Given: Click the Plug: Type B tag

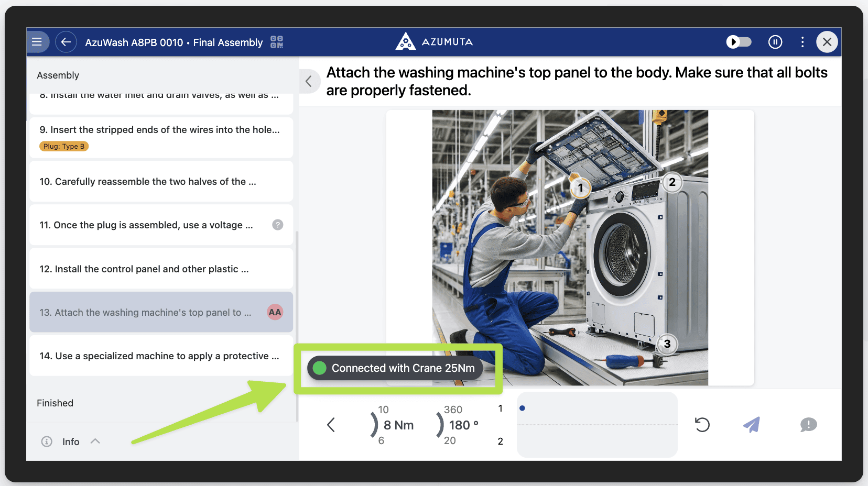Looking at the screenshot, I should pos(64,147).
